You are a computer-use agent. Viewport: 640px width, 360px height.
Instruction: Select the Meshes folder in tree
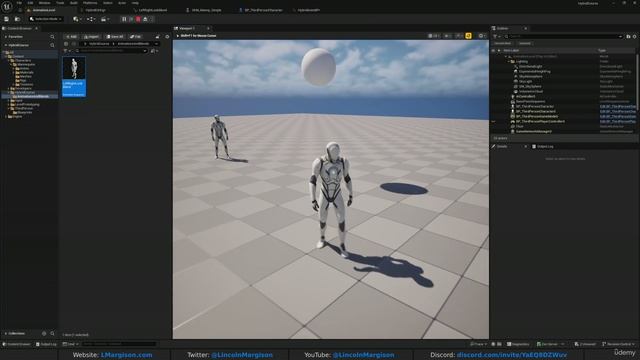click(x=24, y=76)
